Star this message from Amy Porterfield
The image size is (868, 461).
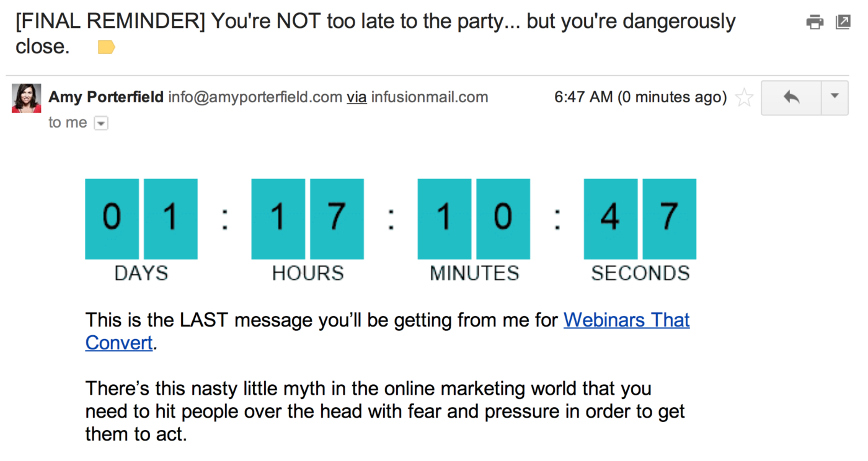coord(744,98)
